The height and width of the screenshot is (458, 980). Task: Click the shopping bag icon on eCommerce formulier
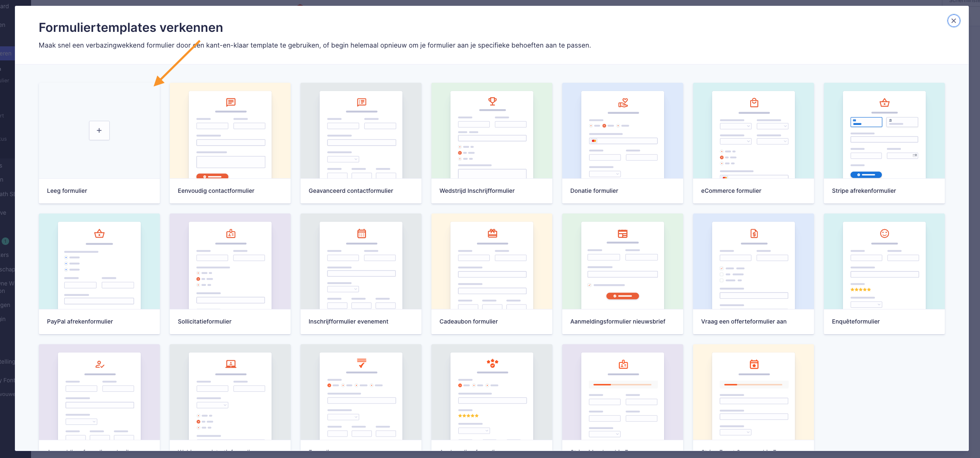754,103
